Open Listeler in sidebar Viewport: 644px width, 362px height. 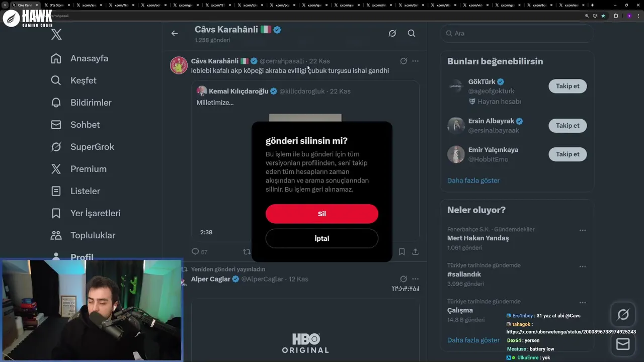75,191
